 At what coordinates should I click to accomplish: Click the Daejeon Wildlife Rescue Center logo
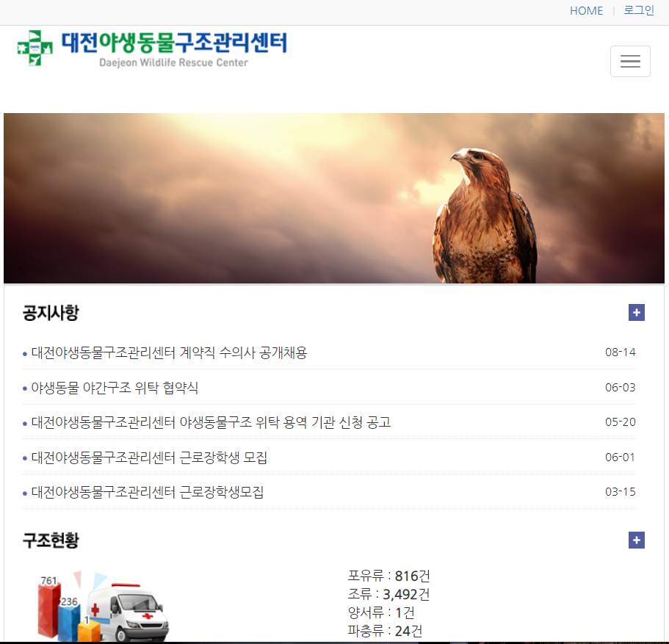point(152,48)
